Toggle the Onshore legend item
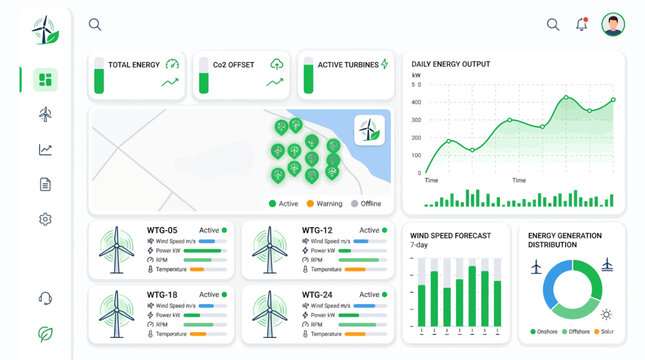The height and width of the screenshot is (360, 645). [x=544, y=332]
